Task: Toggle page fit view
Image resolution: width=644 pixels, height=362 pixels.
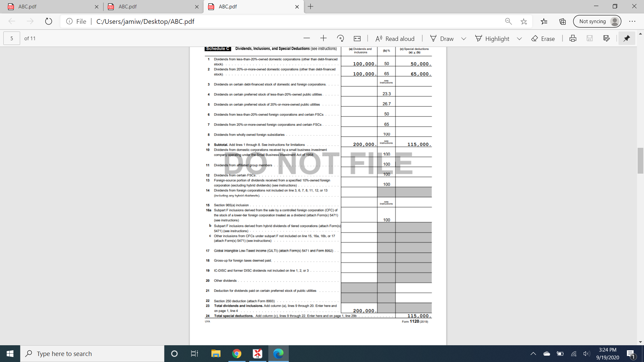Action: pos(357,38)
